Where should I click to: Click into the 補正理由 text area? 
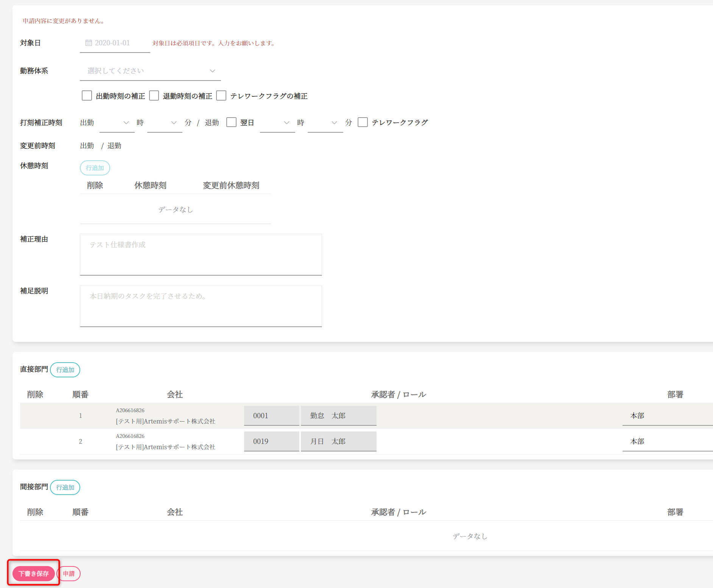click(x=201, y=254)
